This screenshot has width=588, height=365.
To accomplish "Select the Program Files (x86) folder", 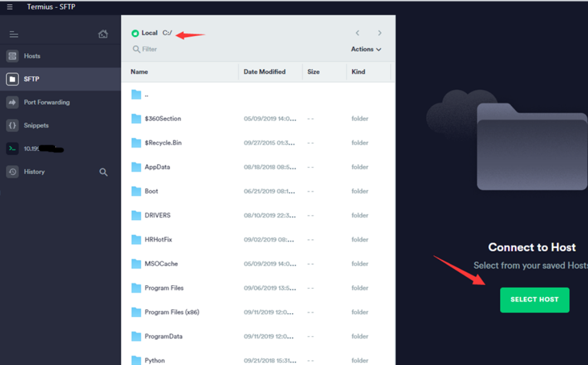I will tap(258, 312).
